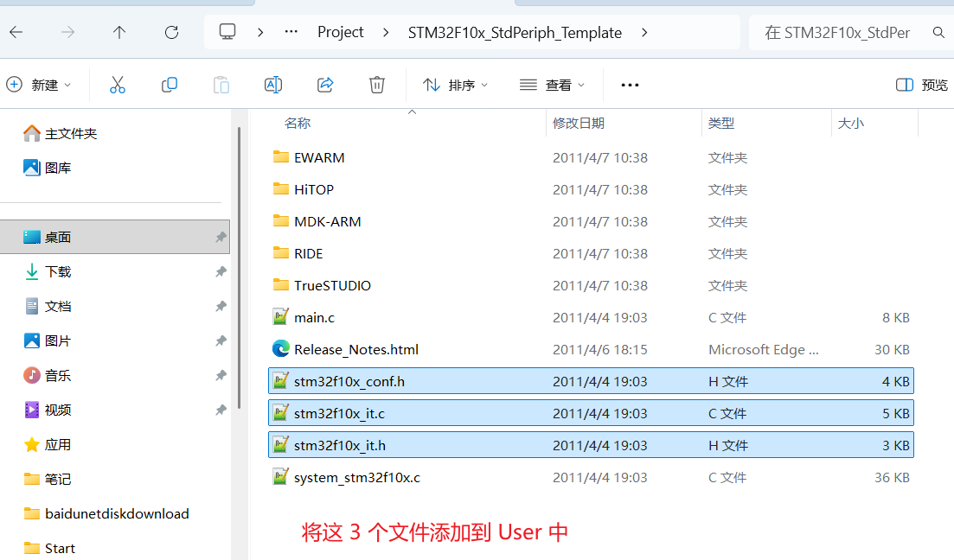Open the Sort dropdown menu

(456, 86)
